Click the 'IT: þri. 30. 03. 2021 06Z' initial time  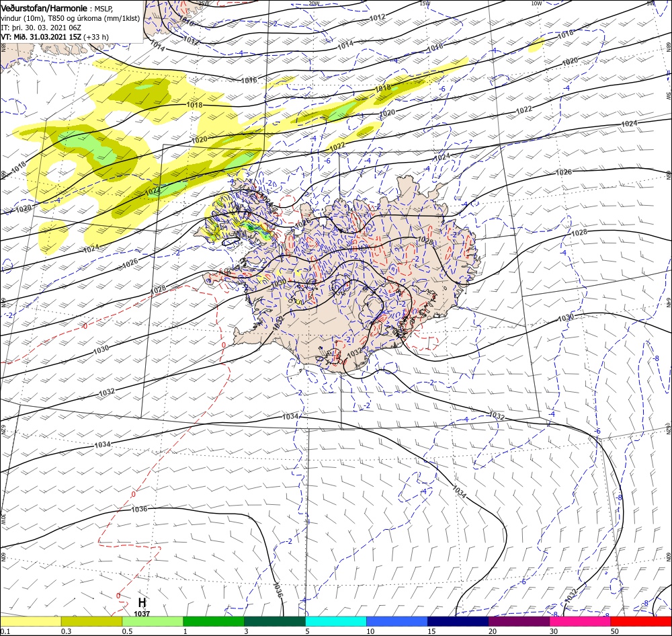(41, 28)
